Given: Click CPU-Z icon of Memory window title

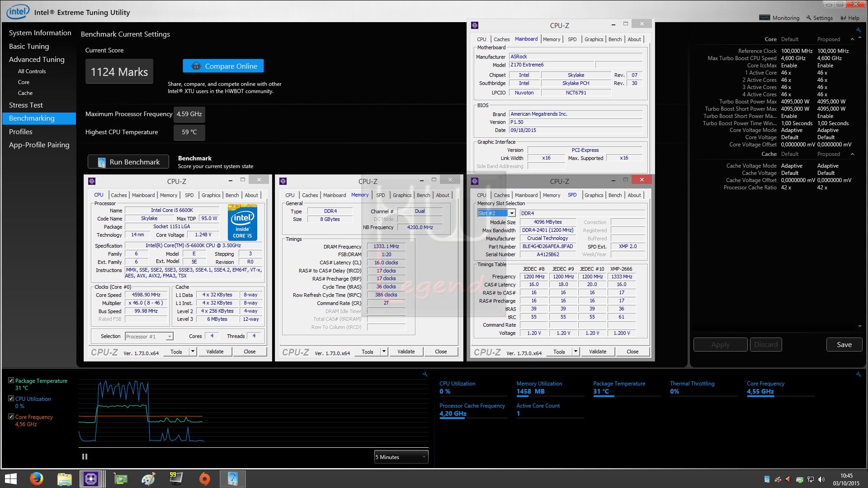Looking at the screenshot, I should pos(283,181).
